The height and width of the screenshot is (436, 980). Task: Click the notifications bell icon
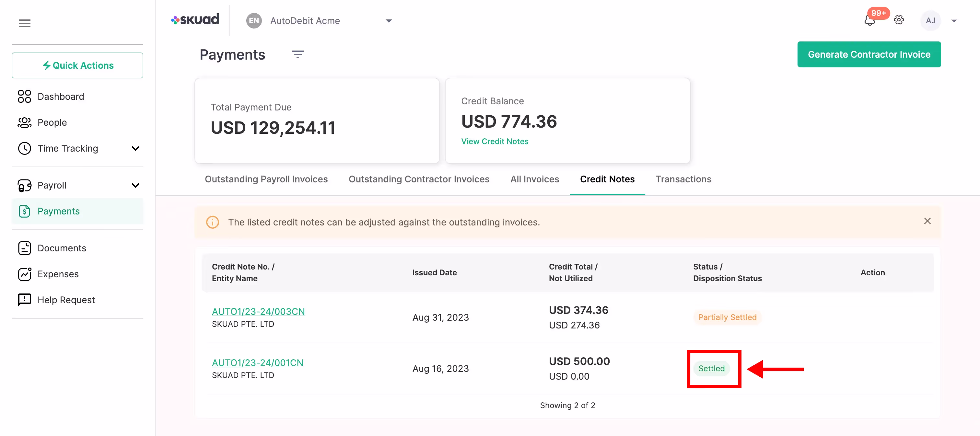click(x=870, y=20)
